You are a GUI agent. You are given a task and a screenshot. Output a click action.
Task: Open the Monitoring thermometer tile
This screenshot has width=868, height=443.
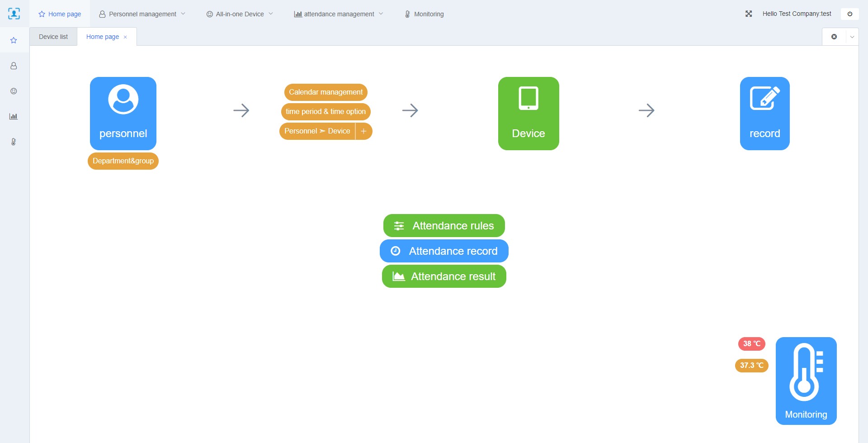806,381
